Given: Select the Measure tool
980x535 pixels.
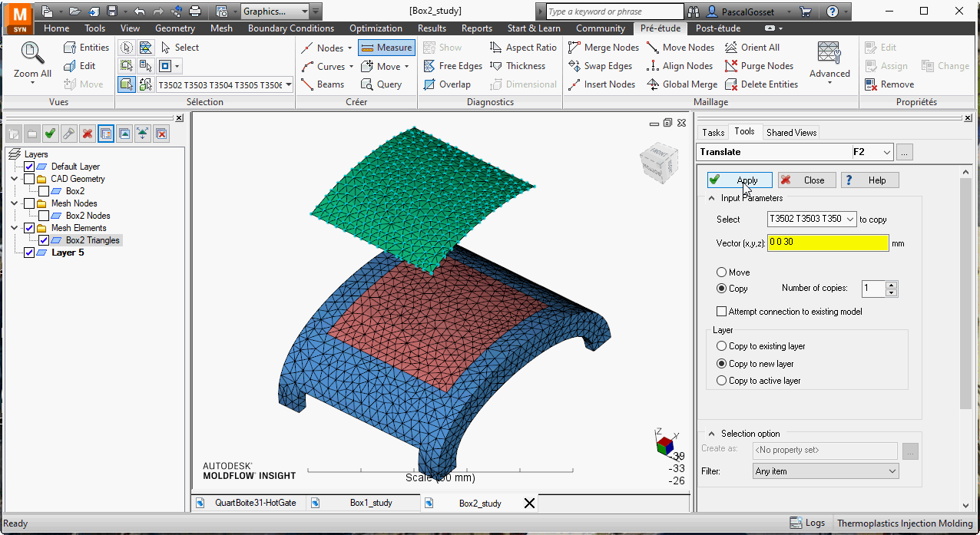Looking at the screenshot, I should 386,47.
